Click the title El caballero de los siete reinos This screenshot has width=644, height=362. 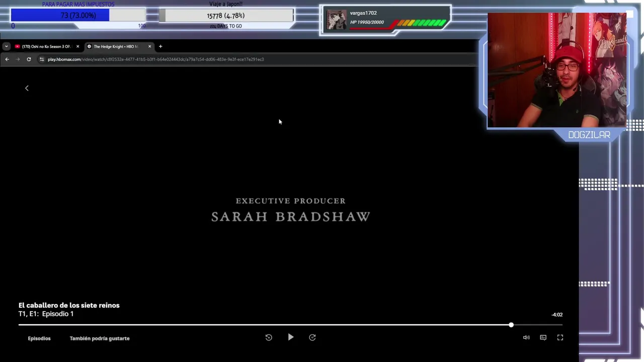coord(69,305)
